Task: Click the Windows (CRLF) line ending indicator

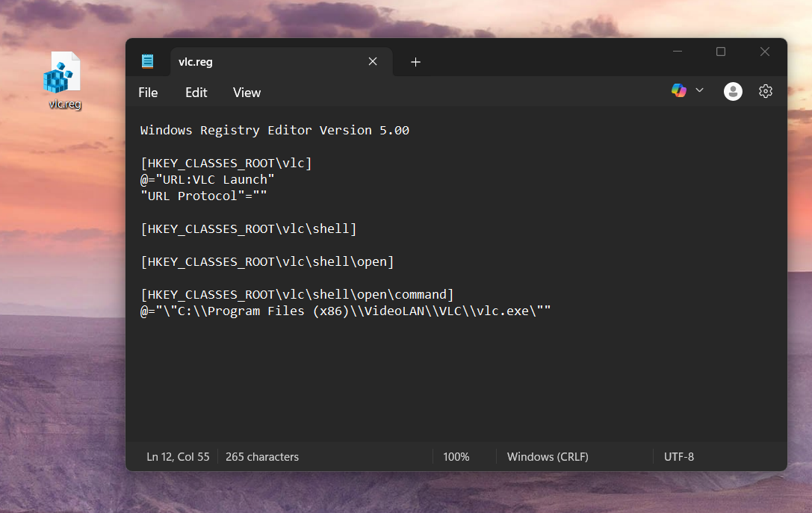Action: tap(548, 456)
